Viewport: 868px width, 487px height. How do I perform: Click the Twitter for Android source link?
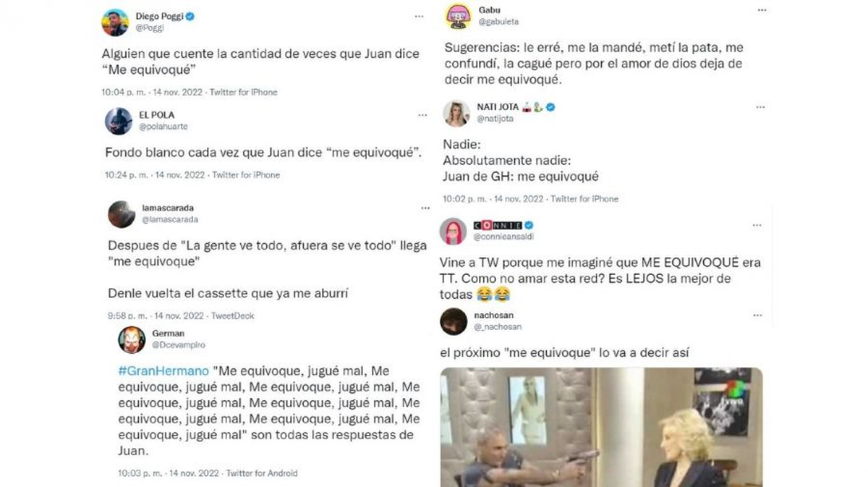pyautogui.click(x=262, y=473)
